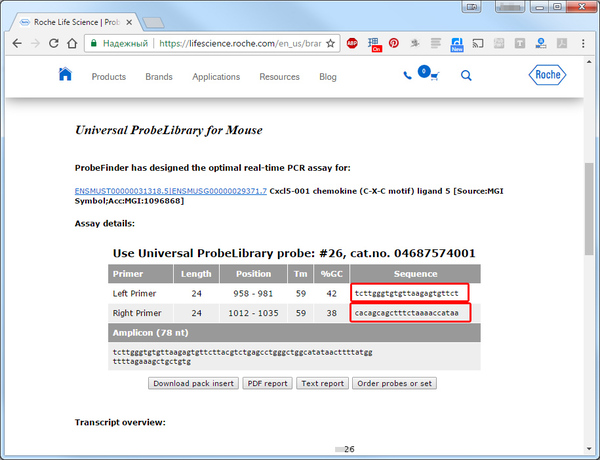Open site search magnifier icon
The image size is (600, 460).
(466, 75)
